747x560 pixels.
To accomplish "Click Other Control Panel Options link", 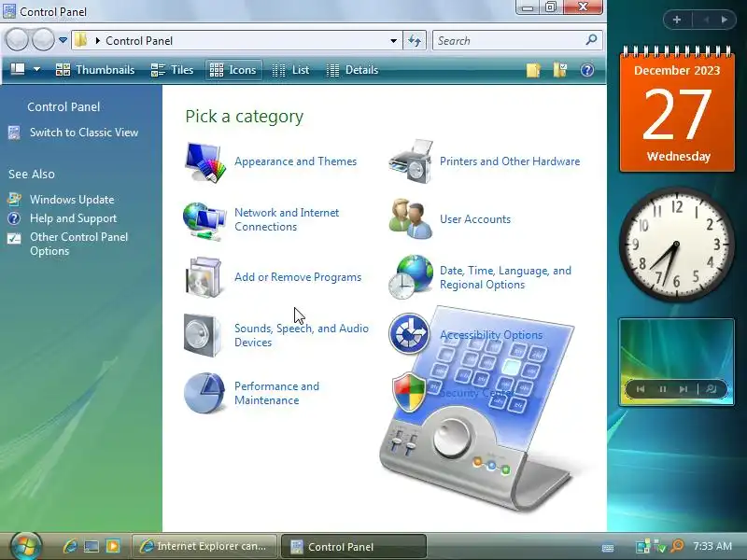I will 78,244.
